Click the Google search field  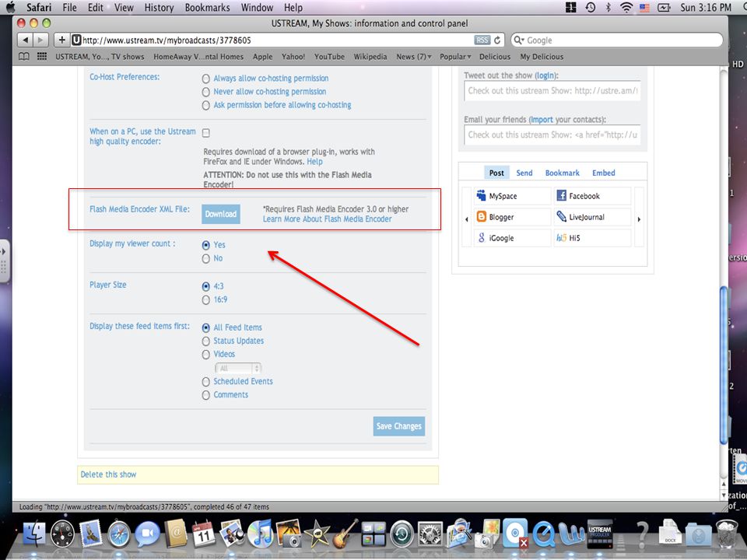[617, 40]
